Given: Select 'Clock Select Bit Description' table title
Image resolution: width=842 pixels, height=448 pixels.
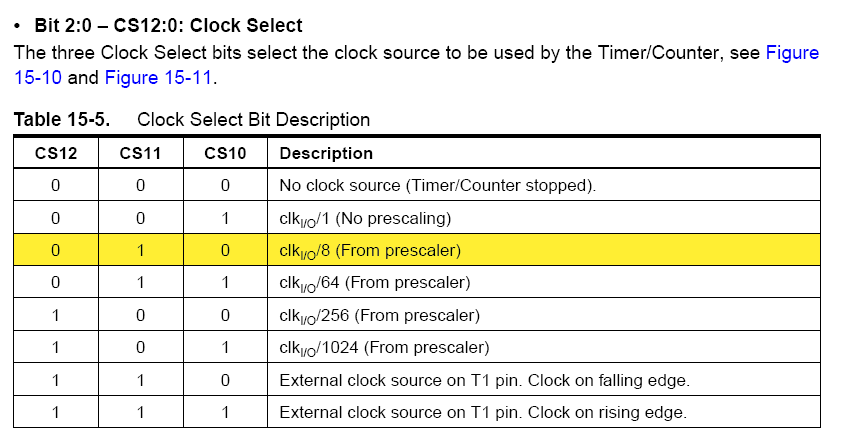Looking at the screenshot, I should click(253, 119).
